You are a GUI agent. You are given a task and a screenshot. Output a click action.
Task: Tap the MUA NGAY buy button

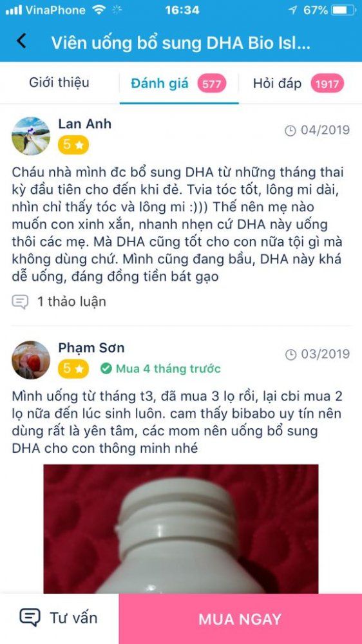[240, 619]
